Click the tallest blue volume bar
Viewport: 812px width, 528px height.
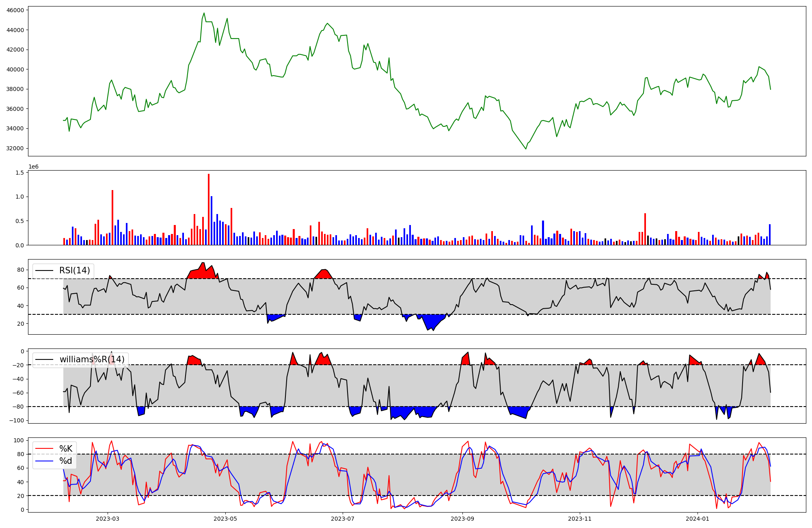click(212, 221)
